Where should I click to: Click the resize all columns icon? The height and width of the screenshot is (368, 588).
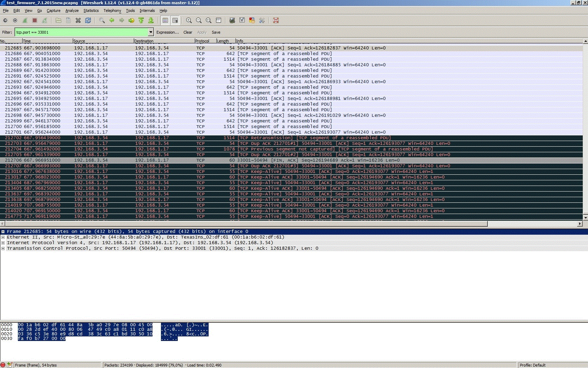(218, 20)
